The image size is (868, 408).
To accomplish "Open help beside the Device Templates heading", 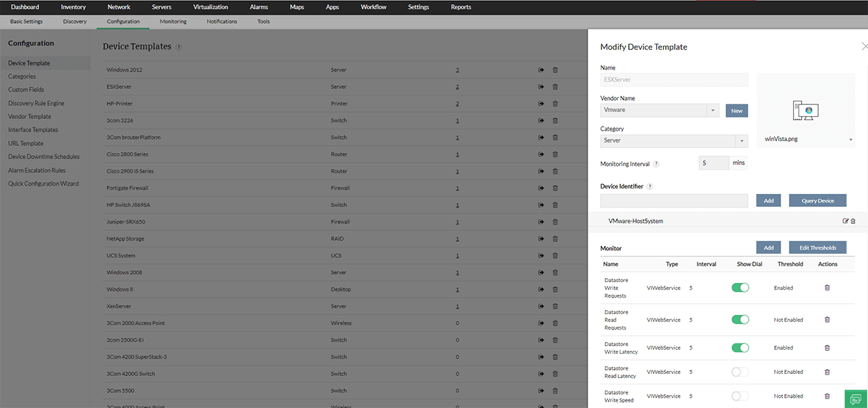I will click(180, 47).
